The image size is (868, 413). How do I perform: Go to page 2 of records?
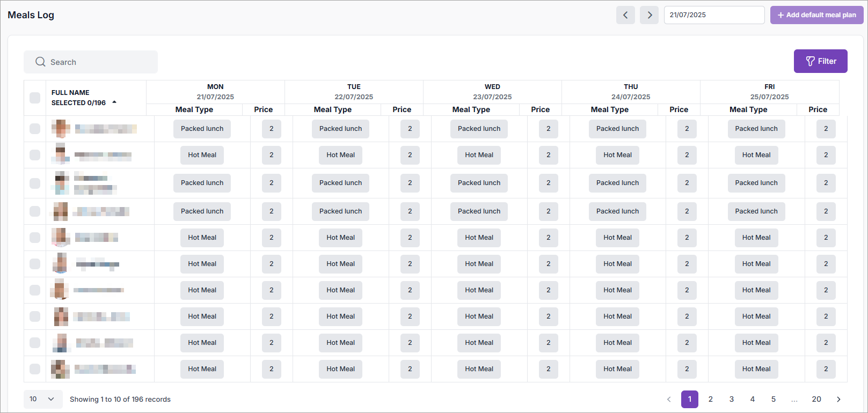coord(710,399)
